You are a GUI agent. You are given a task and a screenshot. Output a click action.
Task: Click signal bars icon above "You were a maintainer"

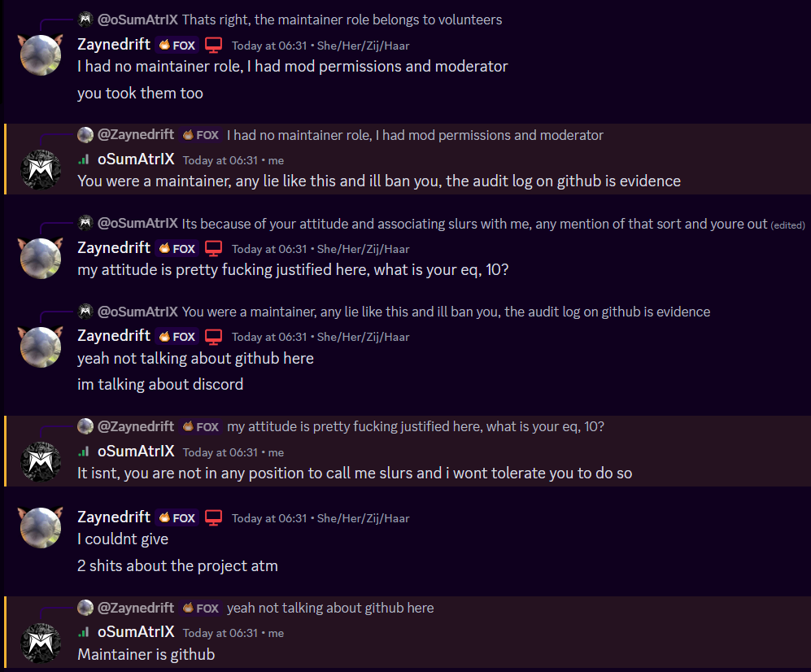[x=84, y=159]
